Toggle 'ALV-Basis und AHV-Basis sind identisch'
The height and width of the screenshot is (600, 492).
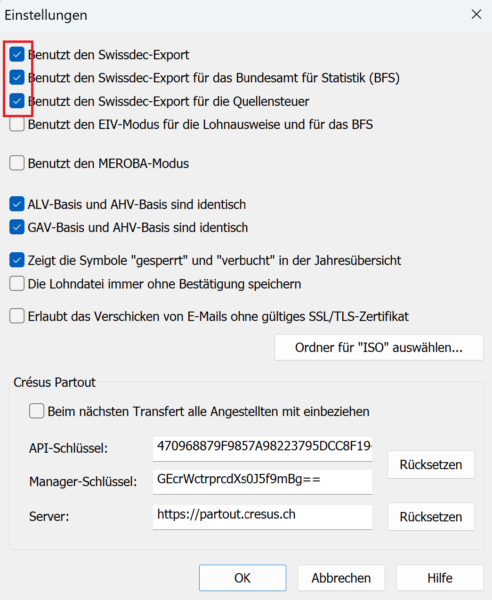pyautogui.click(x=17, y=204)
